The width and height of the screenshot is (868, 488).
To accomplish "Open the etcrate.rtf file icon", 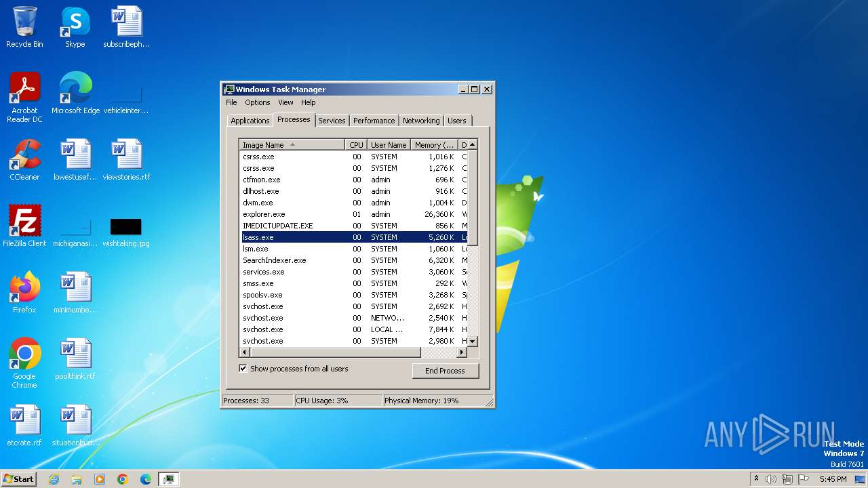I will tap(24, 426).
